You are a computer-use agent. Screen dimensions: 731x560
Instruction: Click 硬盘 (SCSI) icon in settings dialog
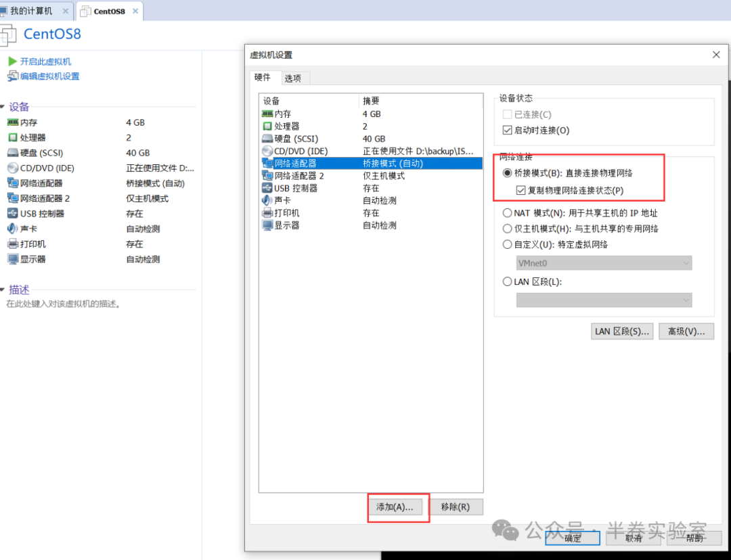tap(267, 139)
